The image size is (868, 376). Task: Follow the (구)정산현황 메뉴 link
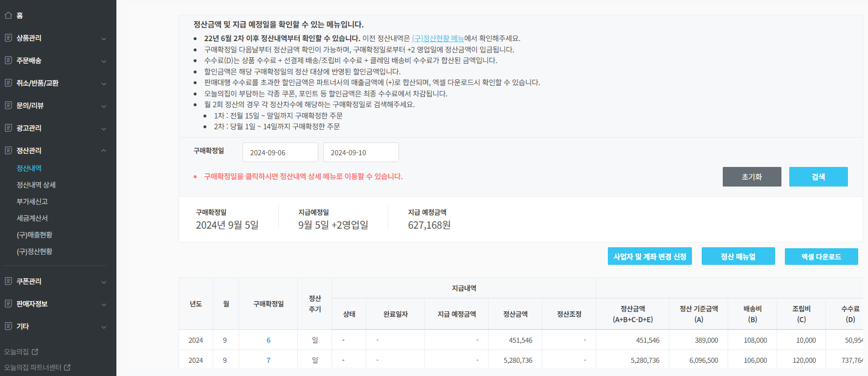(438, 38)
